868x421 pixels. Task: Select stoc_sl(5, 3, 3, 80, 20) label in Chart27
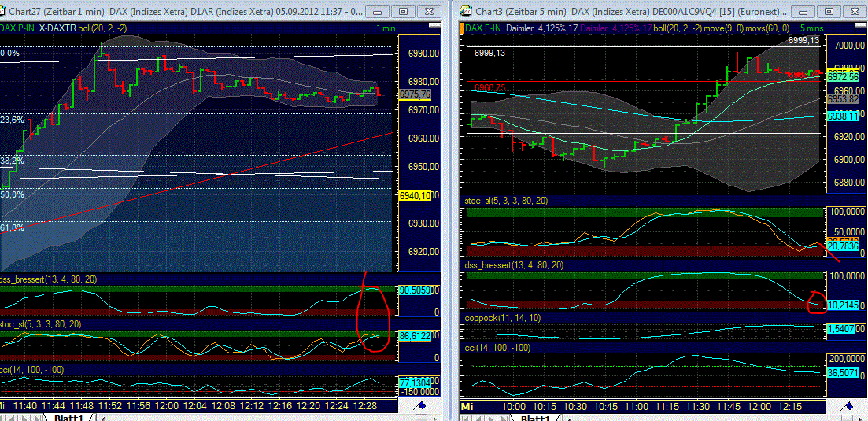41,324
